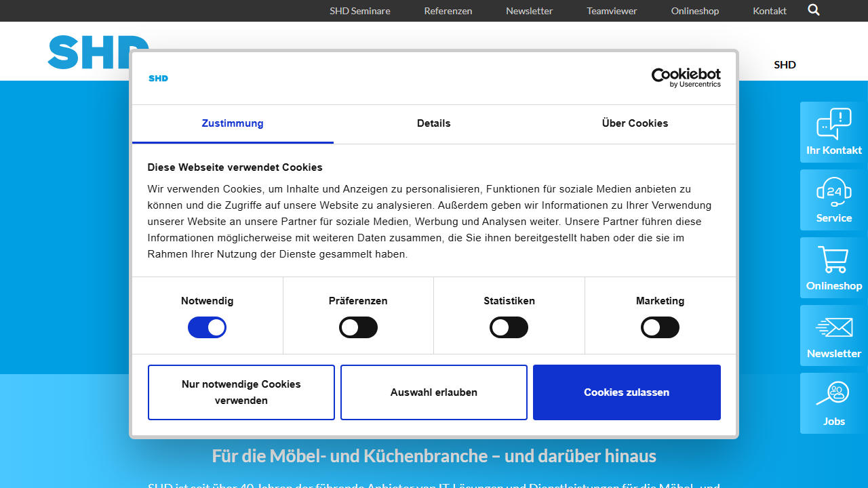Click 'Diese Webseite verwendet Cookies' heading
Viewport: 868px width, 488px height.
(235, 167)
